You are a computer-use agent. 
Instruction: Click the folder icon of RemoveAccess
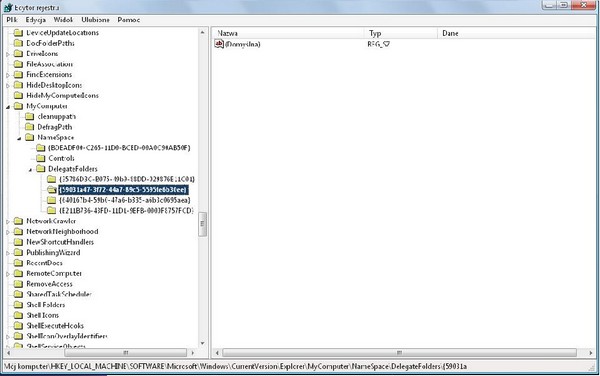pyautogui.click(x=18, y=284)
